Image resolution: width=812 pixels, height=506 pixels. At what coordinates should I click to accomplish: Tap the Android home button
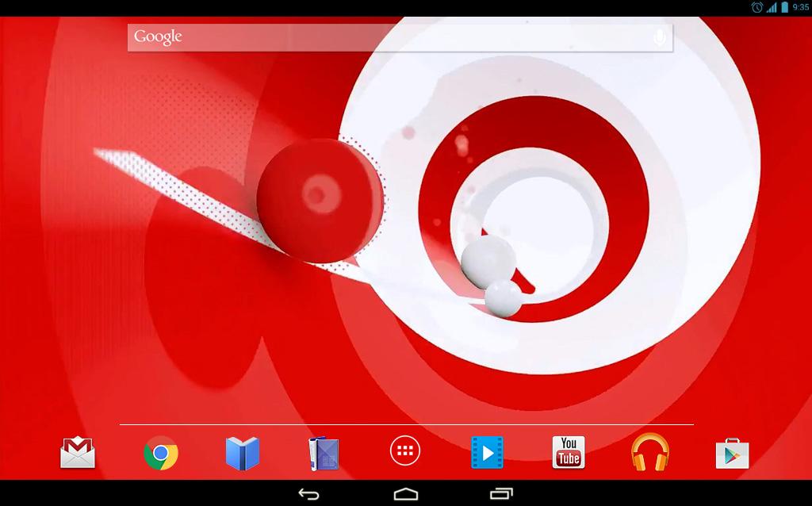[x=405, y=493]
